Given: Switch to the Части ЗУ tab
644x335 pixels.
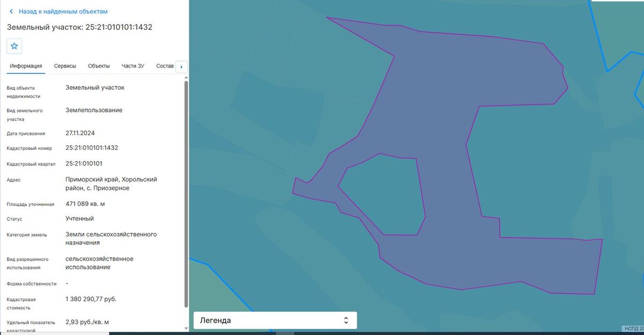Looking at the screenshot, I should [x=133, y=66].
